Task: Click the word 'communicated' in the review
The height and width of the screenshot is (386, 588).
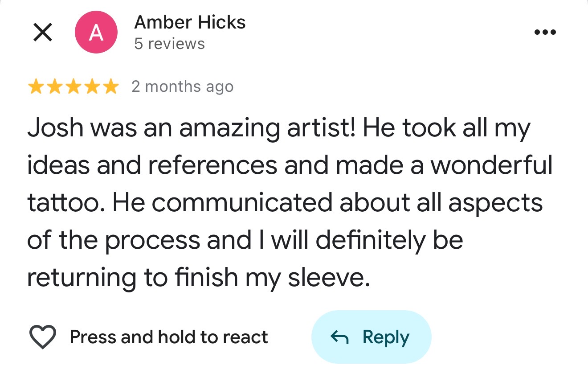Action: [x=242, y=203]
